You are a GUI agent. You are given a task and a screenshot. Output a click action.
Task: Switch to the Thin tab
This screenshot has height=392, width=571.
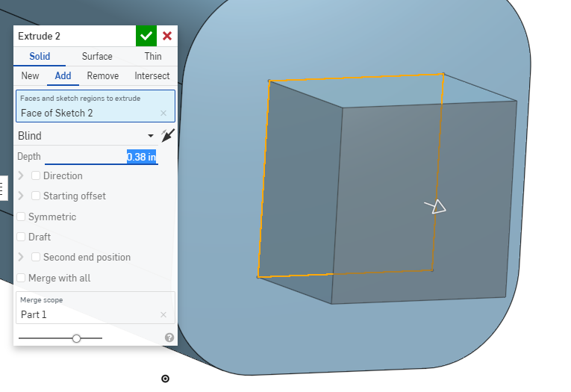[x=153, y=57]
